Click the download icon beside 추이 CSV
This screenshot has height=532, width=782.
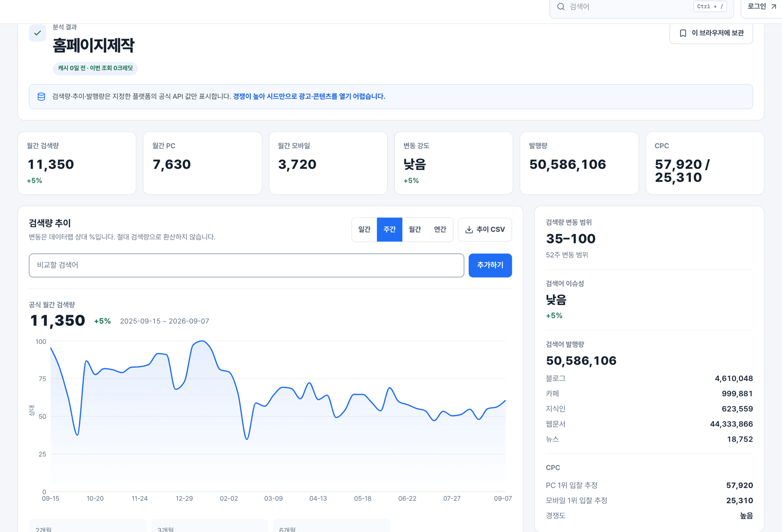pyautogui.click(x=469, y=229)
